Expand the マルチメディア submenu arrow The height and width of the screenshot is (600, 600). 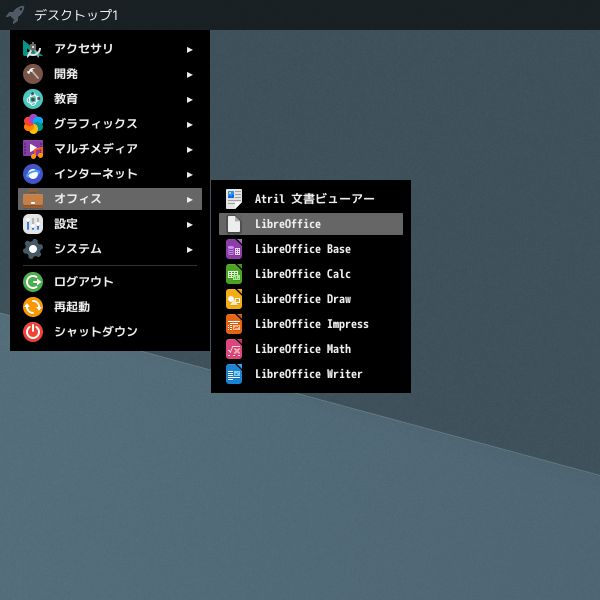coord(189,150)
